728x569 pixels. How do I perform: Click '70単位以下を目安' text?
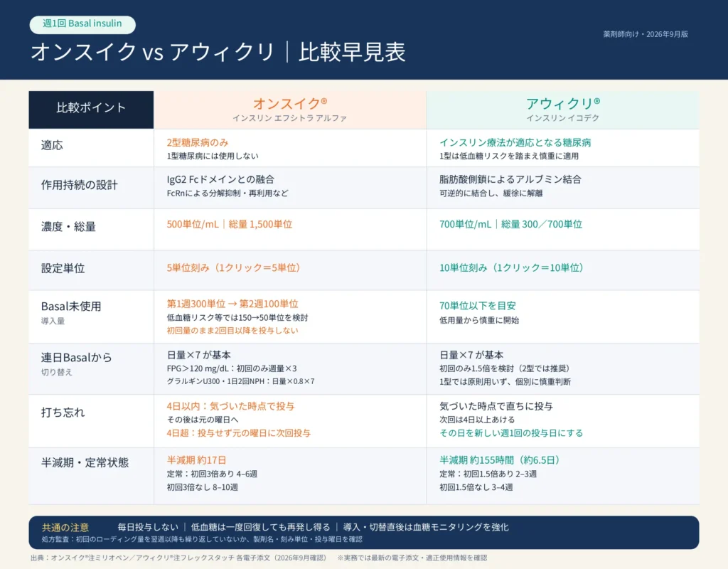[x=477, y=306]
